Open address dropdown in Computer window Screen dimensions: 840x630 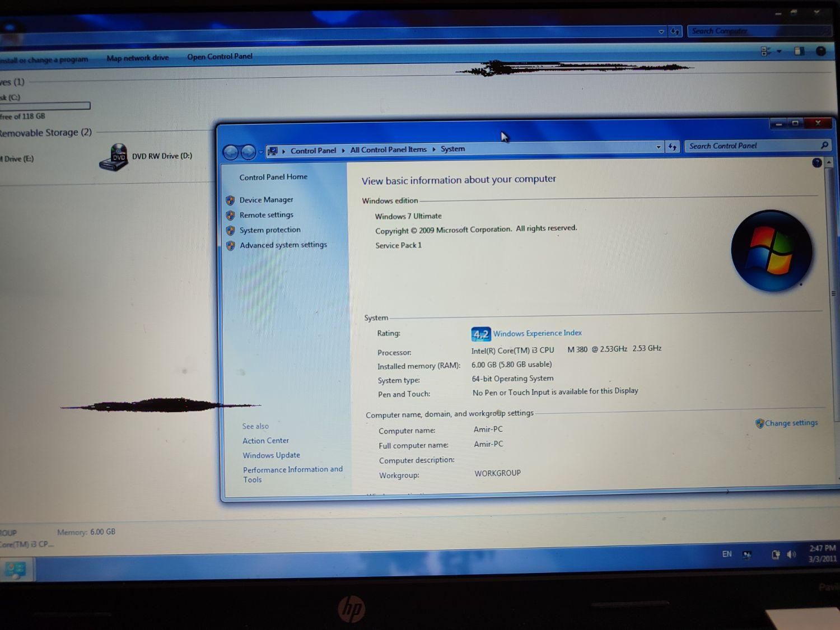coord(661,32)
